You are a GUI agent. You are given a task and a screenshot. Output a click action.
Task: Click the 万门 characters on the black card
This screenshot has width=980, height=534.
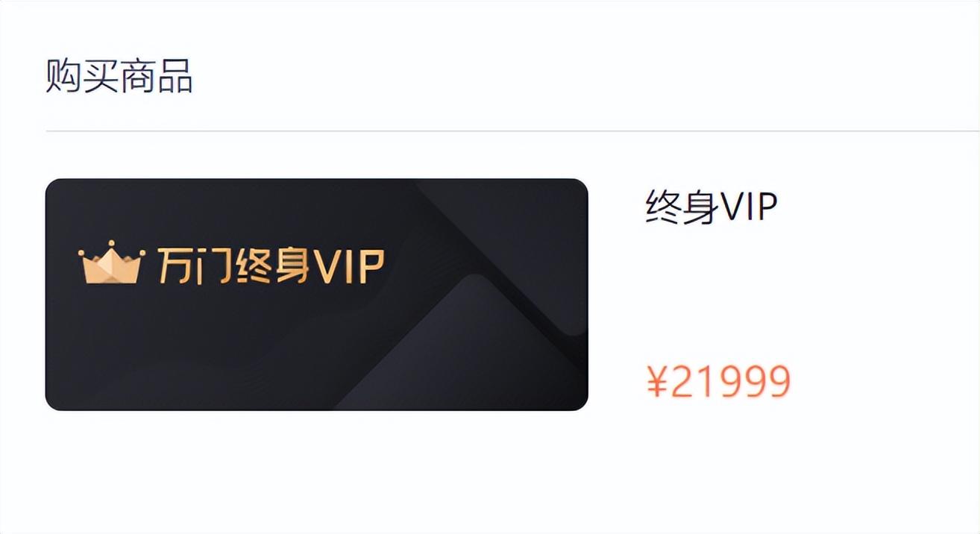tap(195, 265)
